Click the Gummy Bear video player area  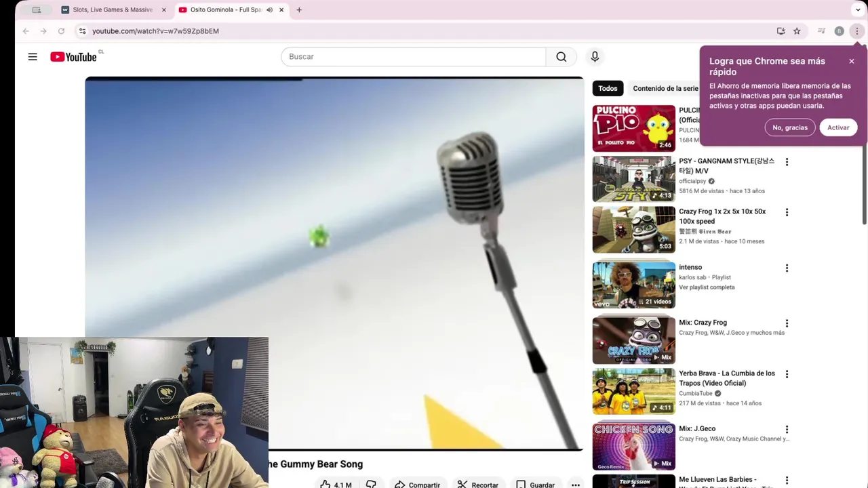coord(334,263)
